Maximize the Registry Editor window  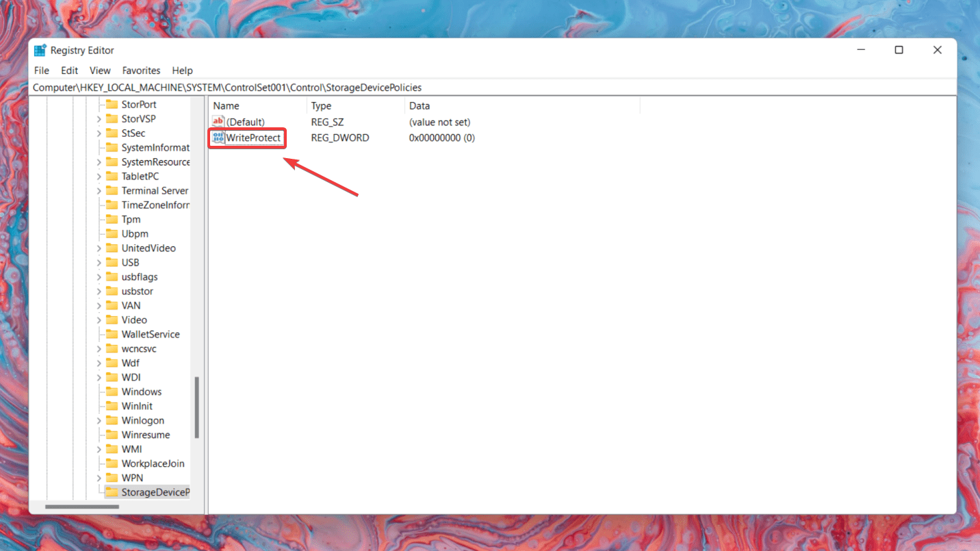click(899, 50)
